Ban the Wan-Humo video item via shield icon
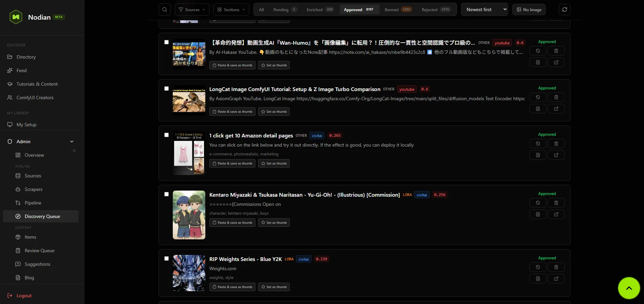644x304 pixels. 538,51
